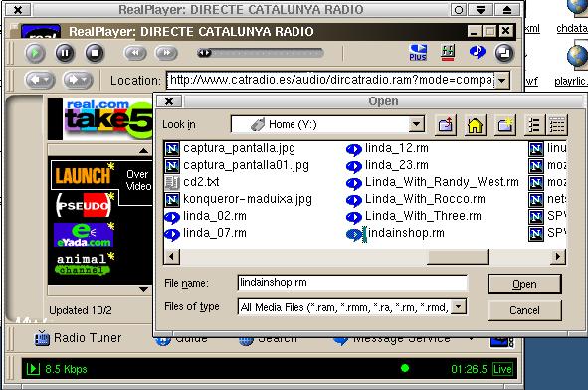588x390 pixels.
Task: Create a new folder icon
Action: point(504,125)
